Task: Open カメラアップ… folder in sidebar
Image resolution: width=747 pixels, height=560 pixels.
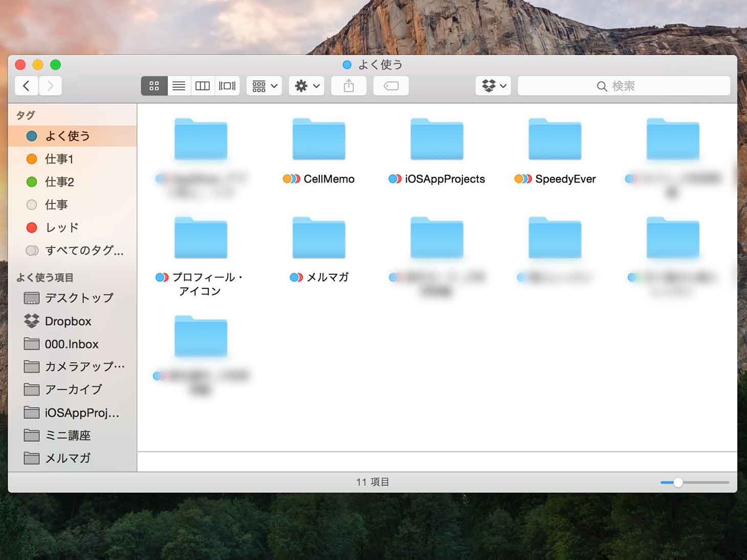Action: point(73,367)
